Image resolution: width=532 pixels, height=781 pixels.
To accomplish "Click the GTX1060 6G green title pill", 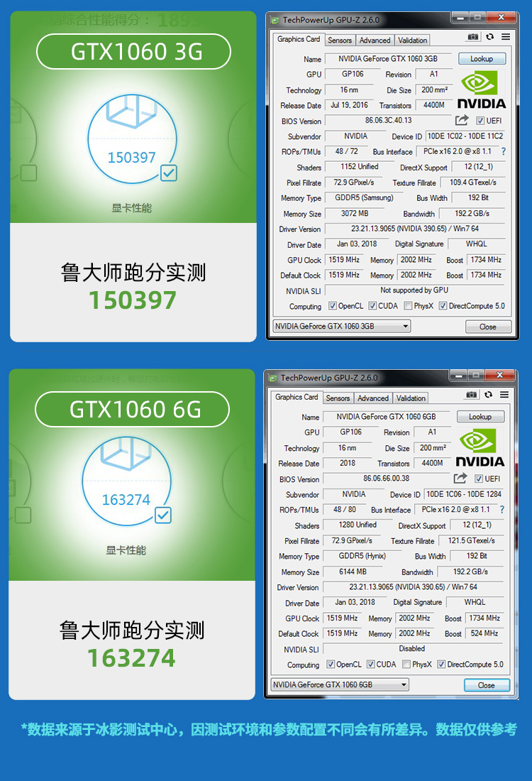I will (x=133, y=409).
